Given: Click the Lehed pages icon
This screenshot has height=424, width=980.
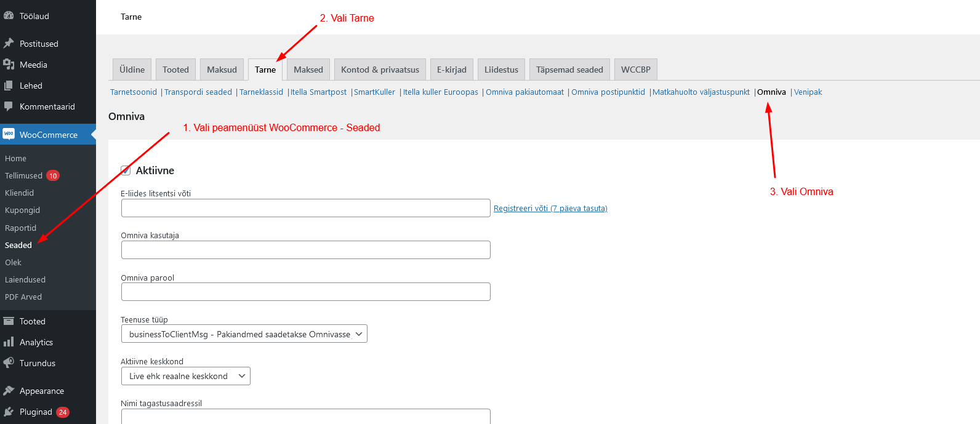Looking at the screenshot, I should pos(9,86).
